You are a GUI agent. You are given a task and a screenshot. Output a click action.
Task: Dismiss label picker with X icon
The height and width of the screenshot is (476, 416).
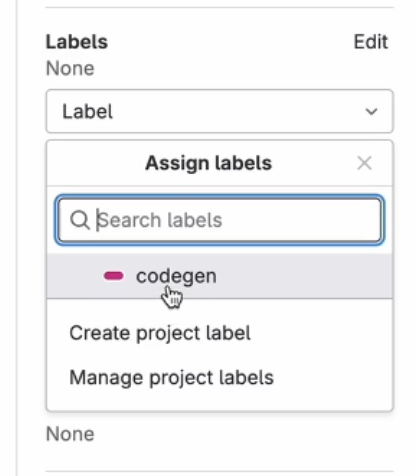(x=364, y=163)
